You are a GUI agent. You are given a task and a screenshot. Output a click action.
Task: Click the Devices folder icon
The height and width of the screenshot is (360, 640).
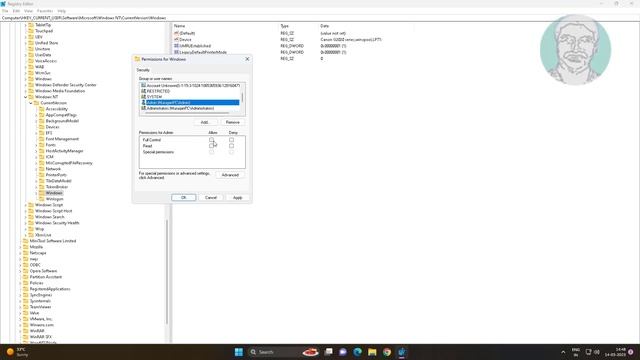coord(42,127)
